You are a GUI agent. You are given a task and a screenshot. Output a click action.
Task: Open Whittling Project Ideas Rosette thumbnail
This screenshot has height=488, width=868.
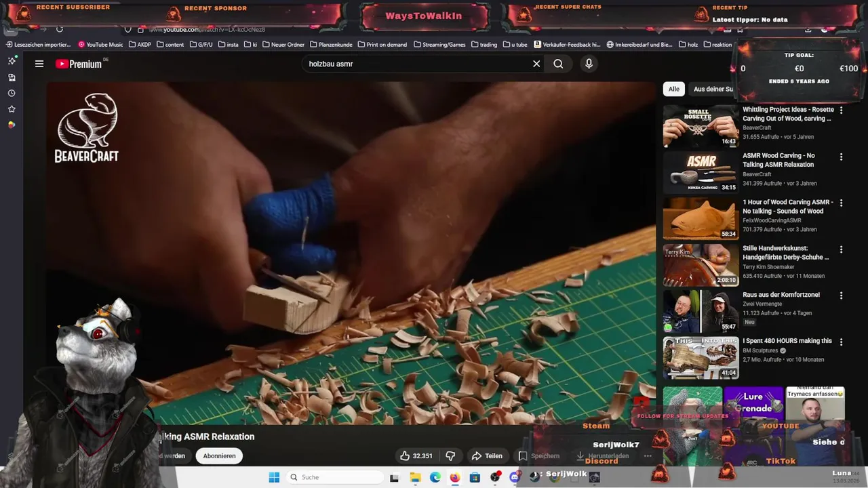(x=701, y=126)
